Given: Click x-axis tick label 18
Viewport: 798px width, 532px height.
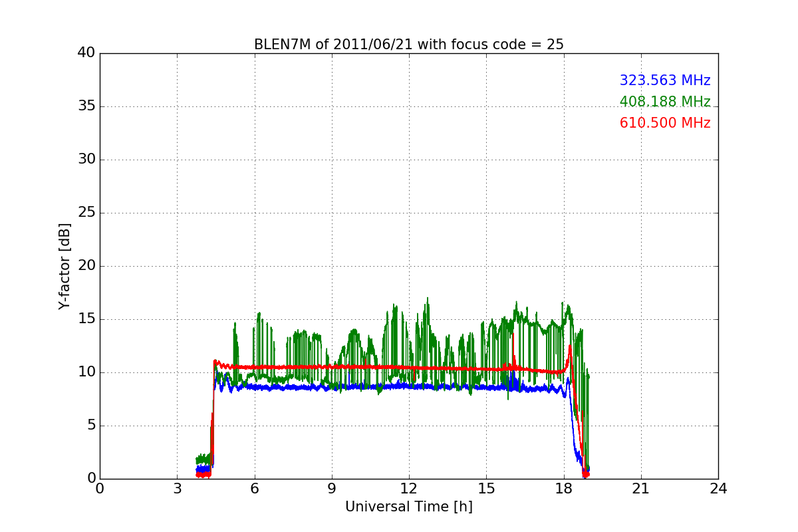Looking at the screenshot, I should 564,489.
